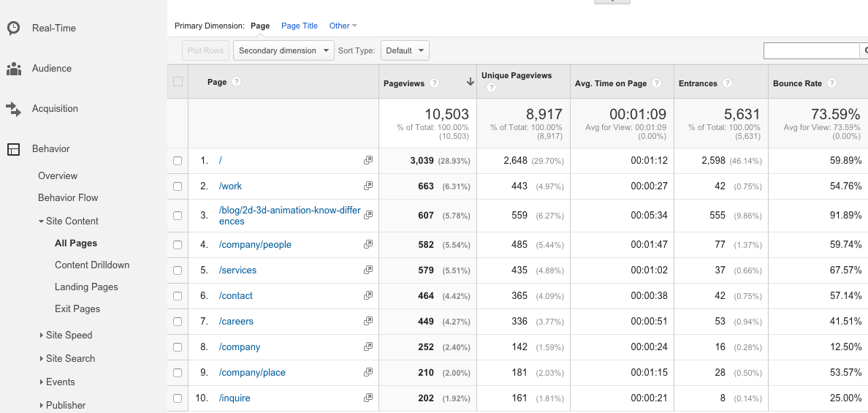Tick the checkbox for the /services row

[178, 270]
